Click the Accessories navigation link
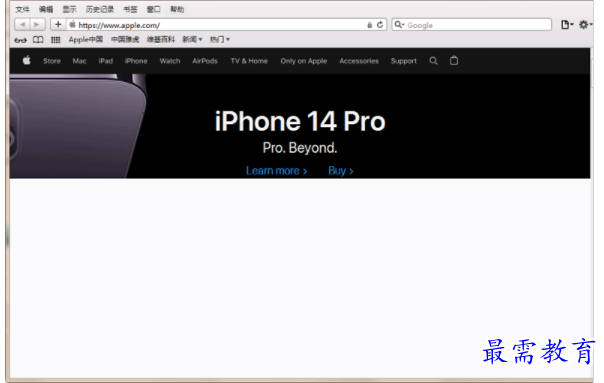The height and width of the screenshot is (383, 604). point(359,61)
